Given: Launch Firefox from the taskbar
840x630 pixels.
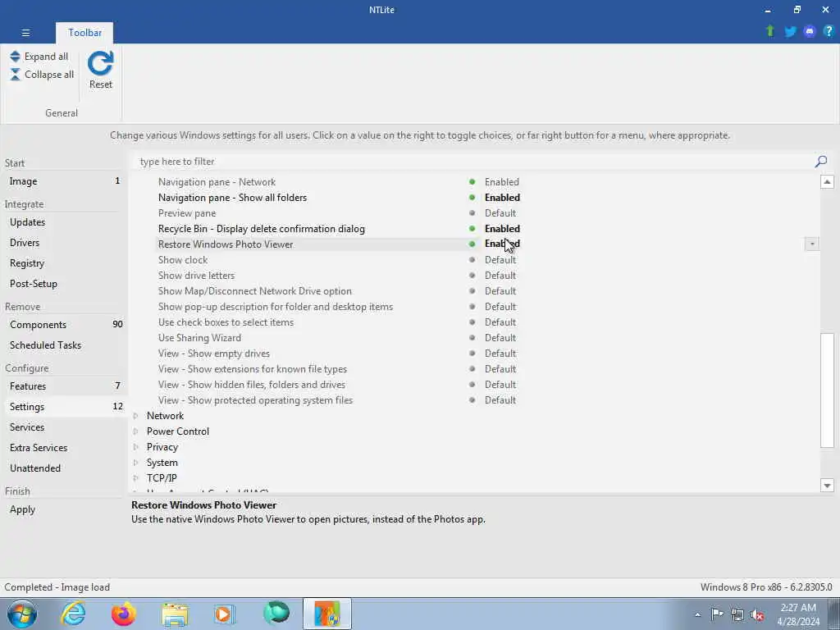Looking at the screenshot, I should point(124,614).
